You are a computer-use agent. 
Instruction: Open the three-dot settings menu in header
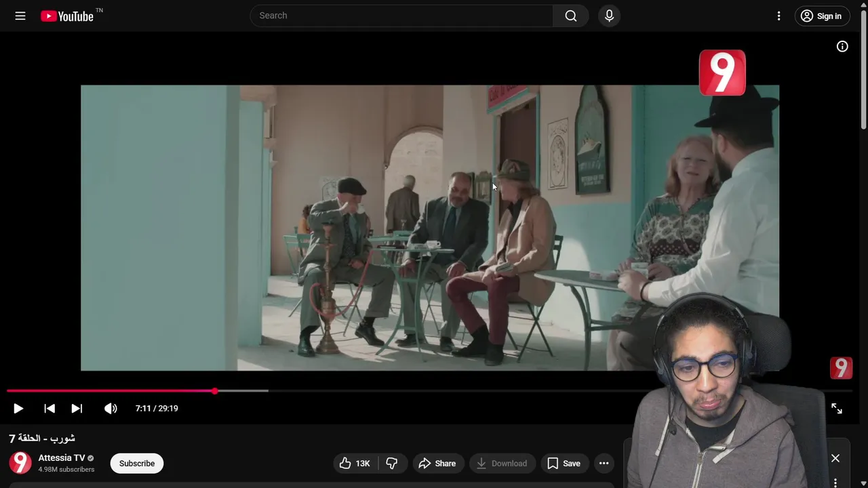point(778,16)
